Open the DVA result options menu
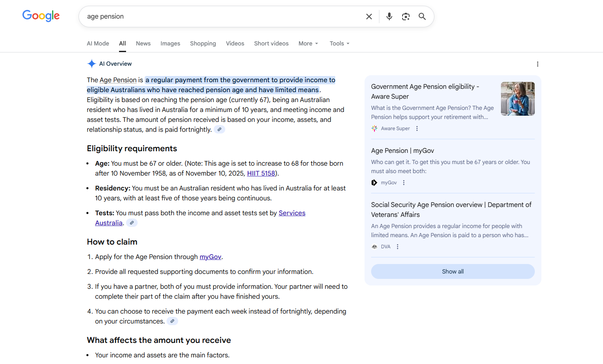 [398, 247]
